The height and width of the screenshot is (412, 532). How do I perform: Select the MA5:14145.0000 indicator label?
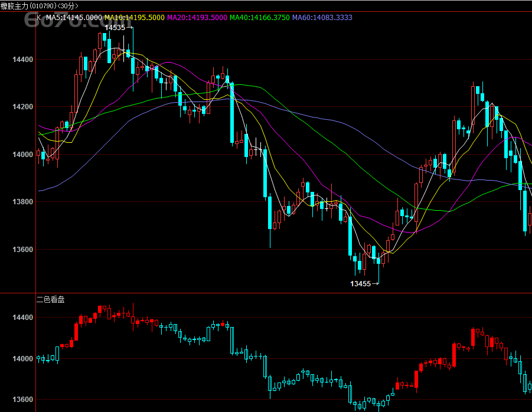(x=74, y=18)
